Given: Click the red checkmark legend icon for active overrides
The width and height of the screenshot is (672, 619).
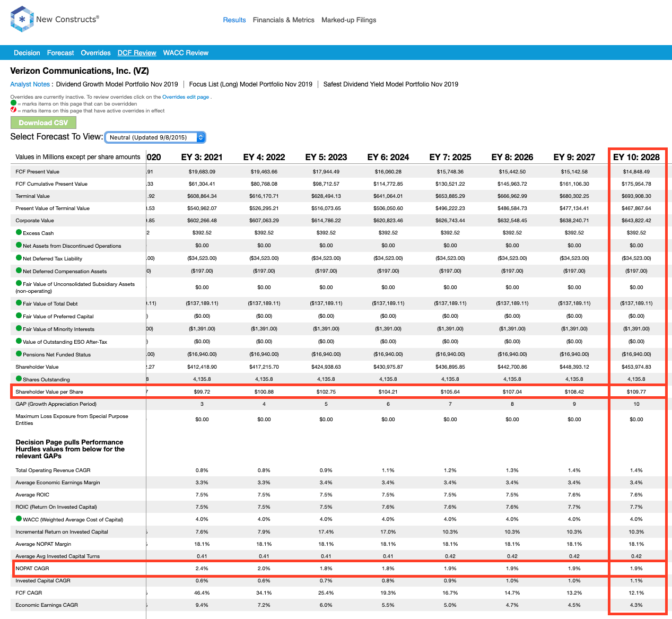Looking at the screenshot, I should point(13,110).
